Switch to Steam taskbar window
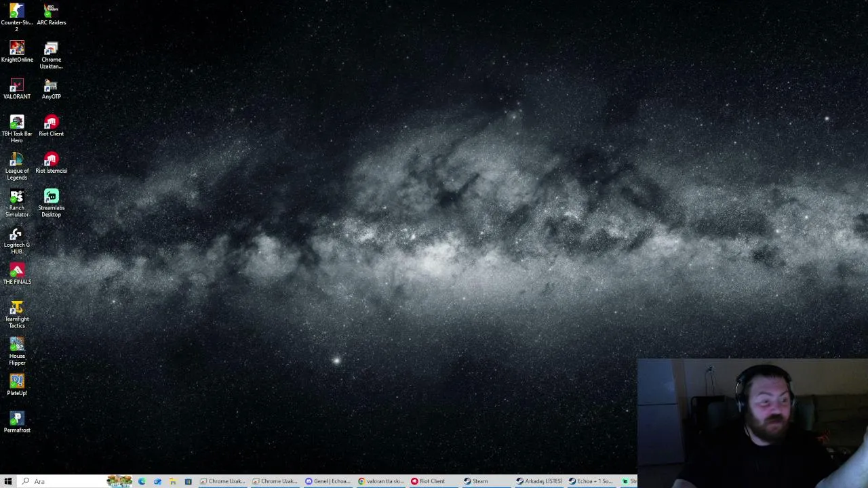Screen dimensions: 868x488 click(486, 481)
